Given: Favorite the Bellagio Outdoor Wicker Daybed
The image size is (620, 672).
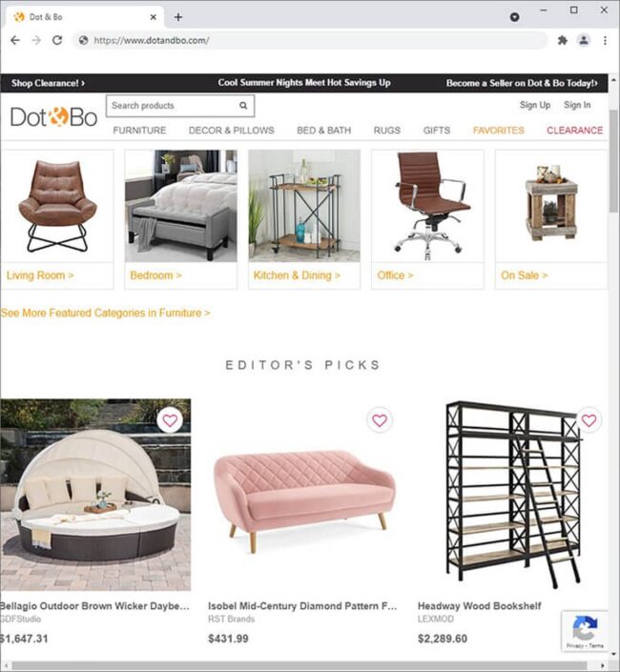Looking at the screenshot, I should pos(170,420).
